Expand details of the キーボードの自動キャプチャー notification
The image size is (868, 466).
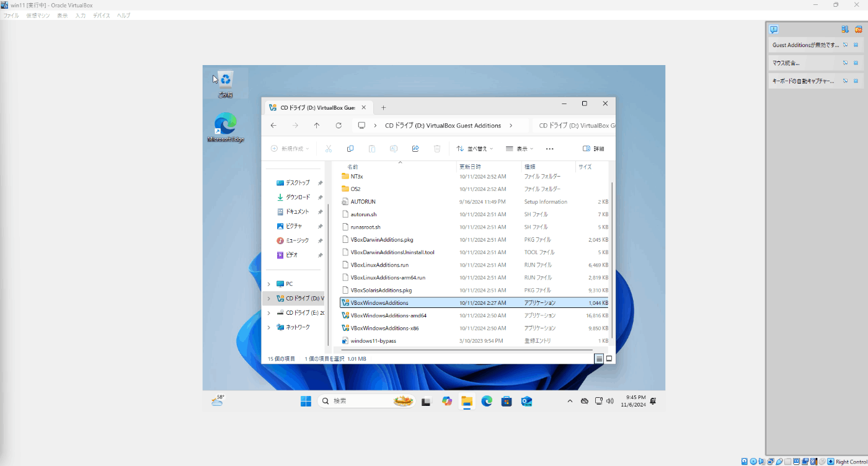click(x=845, y=81)
